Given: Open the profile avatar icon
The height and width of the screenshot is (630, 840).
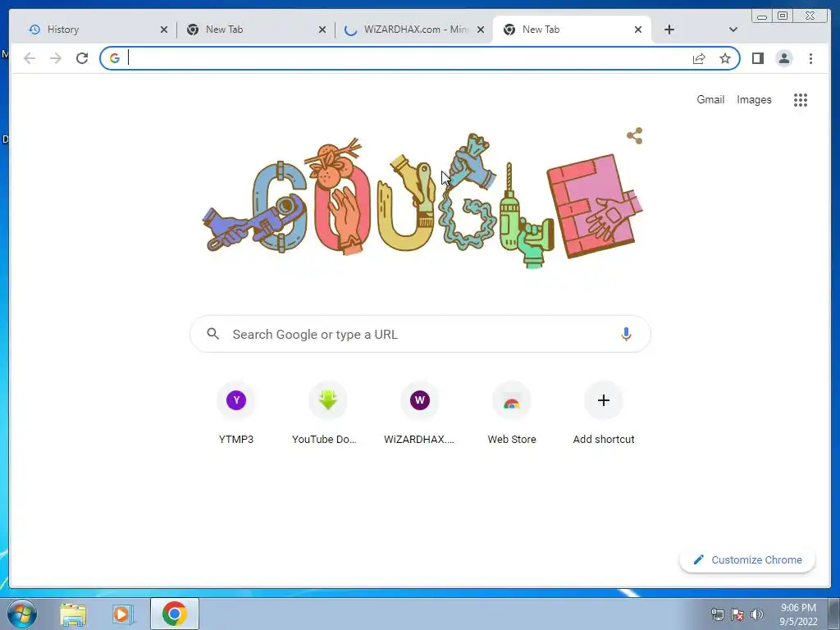Looking at the screenshot, I should pos(783,58).
